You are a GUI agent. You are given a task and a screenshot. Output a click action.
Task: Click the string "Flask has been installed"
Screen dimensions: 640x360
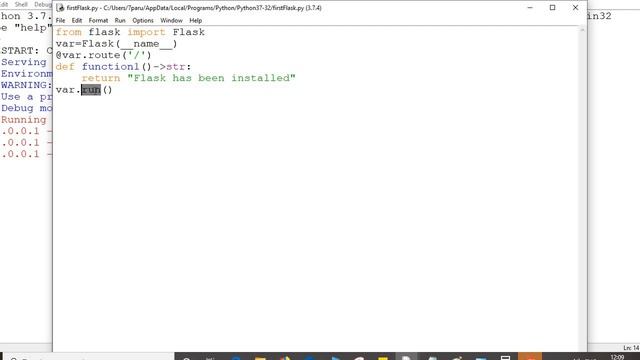coord(211,78)
